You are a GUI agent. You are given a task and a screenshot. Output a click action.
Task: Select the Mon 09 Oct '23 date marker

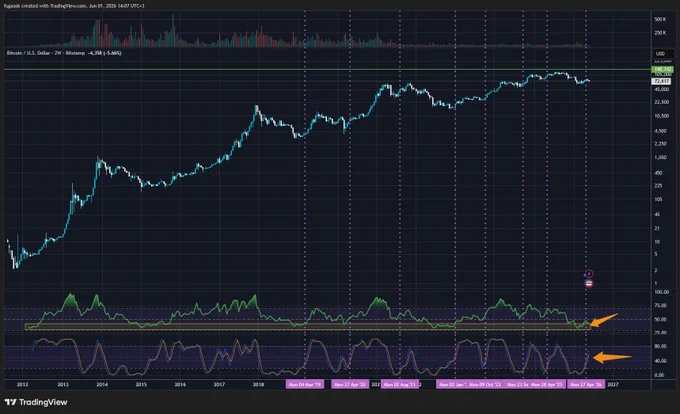pyautogui.click(x=485, y=385)
